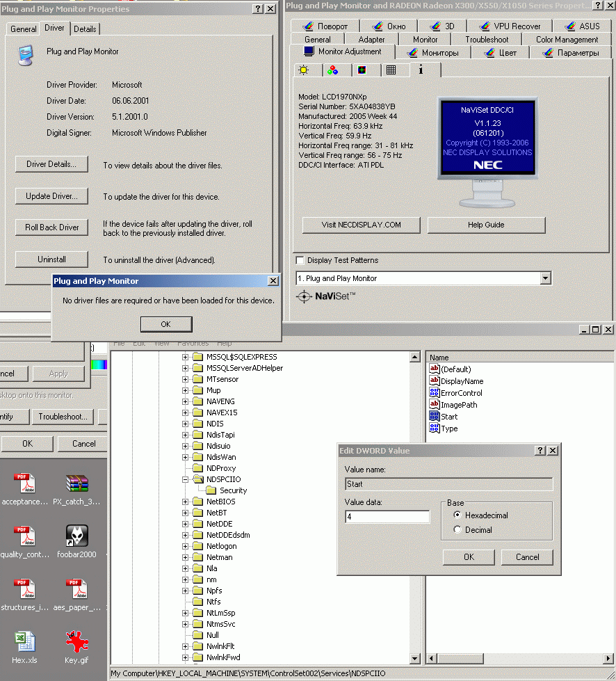Click the Value data input field
The image size is (616, 681).
pyautogui.click(x=387, y=516)
